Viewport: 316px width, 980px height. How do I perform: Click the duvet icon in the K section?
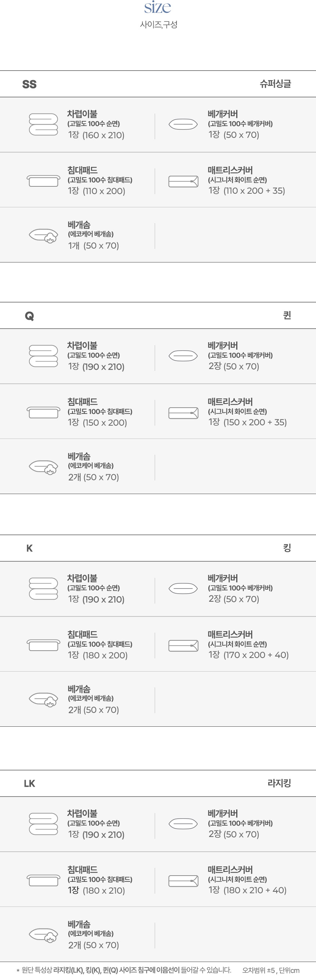43,589
